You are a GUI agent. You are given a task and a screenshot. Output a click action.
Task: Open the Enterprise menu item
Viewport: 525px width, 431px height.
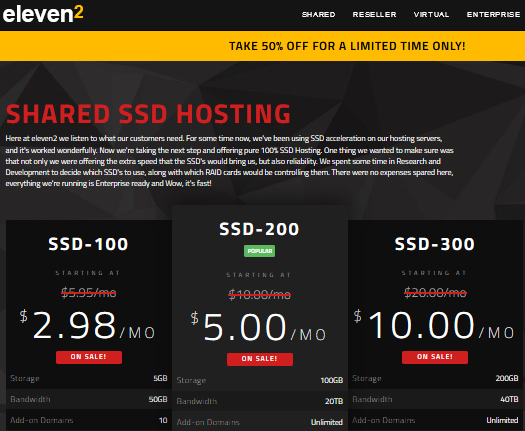tap(494, 15)
